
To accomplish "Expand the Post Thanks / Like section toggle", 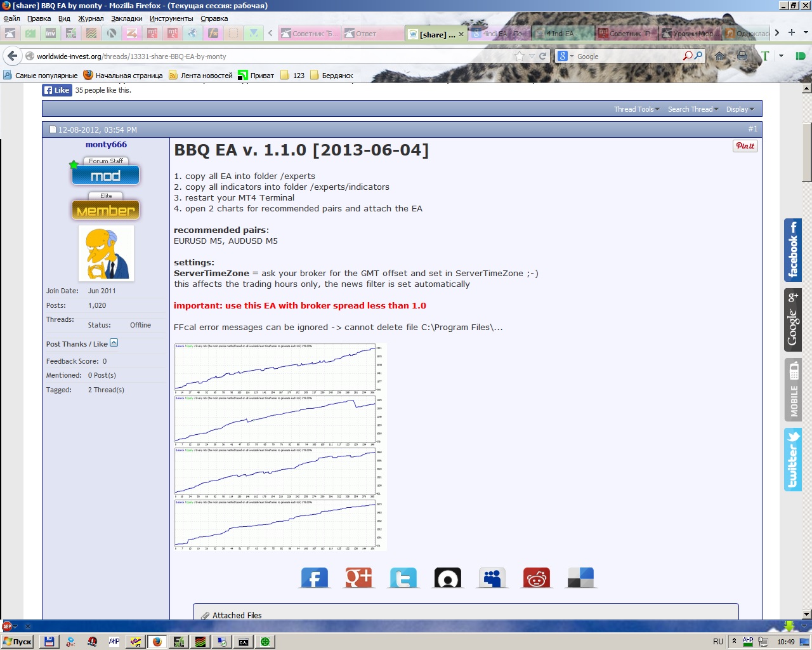I will [x=114, y=343].
